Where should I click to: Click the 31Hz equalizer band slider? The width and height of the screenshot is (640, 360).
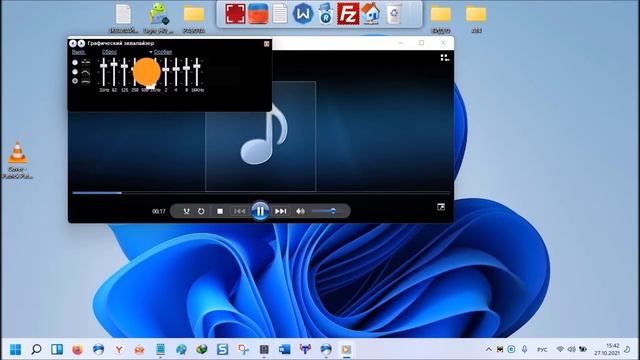[104, 72]
